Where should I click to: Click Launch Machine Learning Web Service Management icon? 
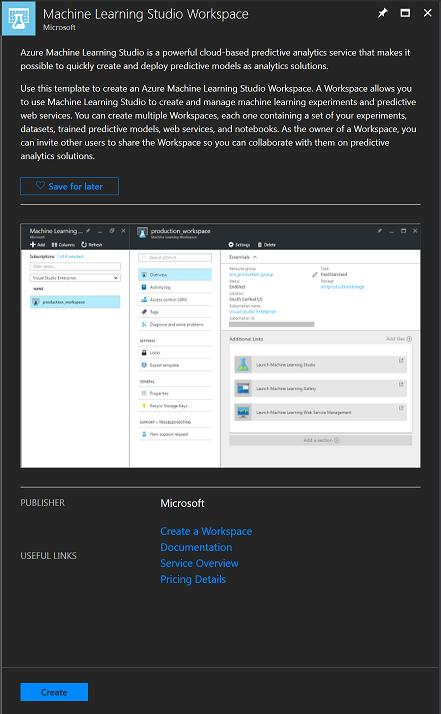point(243,412)
